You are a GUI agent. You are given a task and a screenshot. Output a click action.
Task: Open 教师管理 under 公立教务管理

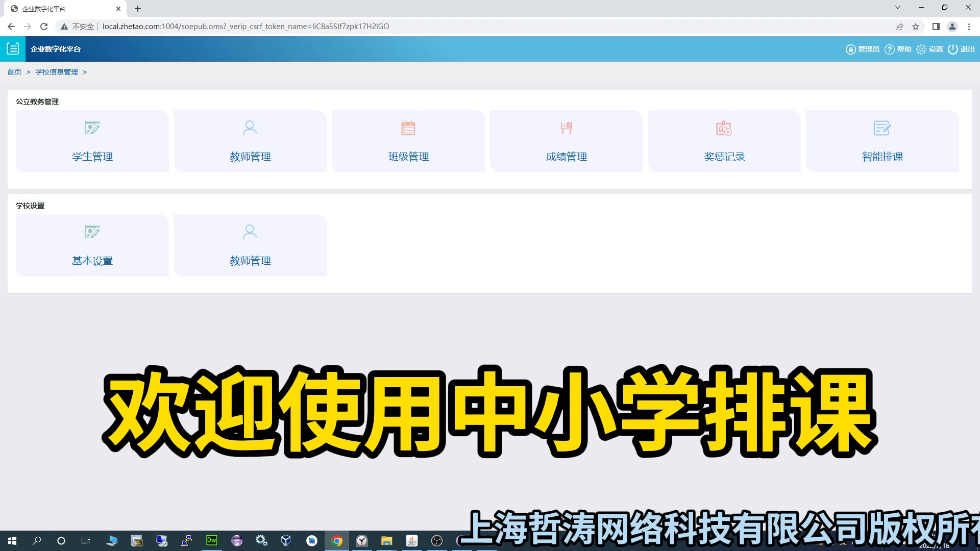(x=250, y=128)
